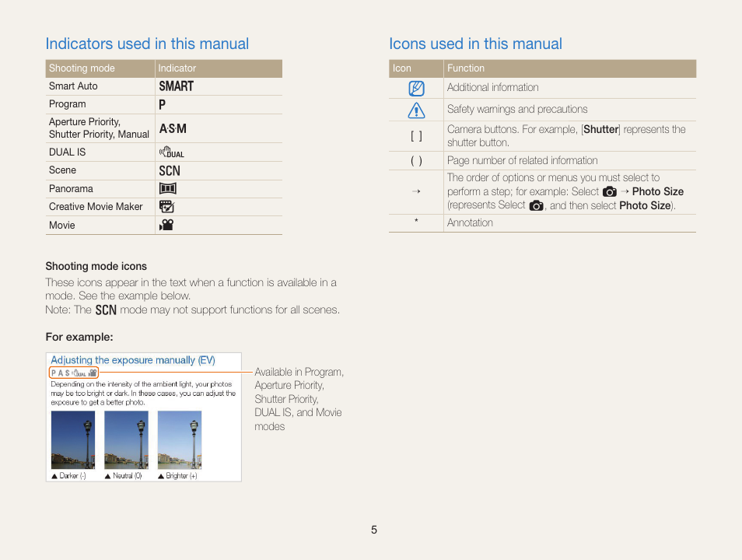Click the first bold 'Photo Size' text
742x560 pixels.
pyautogui.click(x=658, y=191)
